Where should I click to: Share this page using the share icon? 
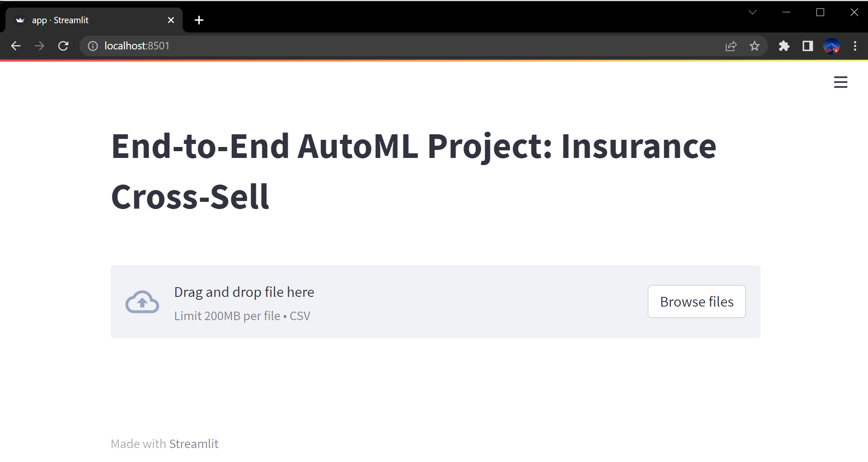731,46
